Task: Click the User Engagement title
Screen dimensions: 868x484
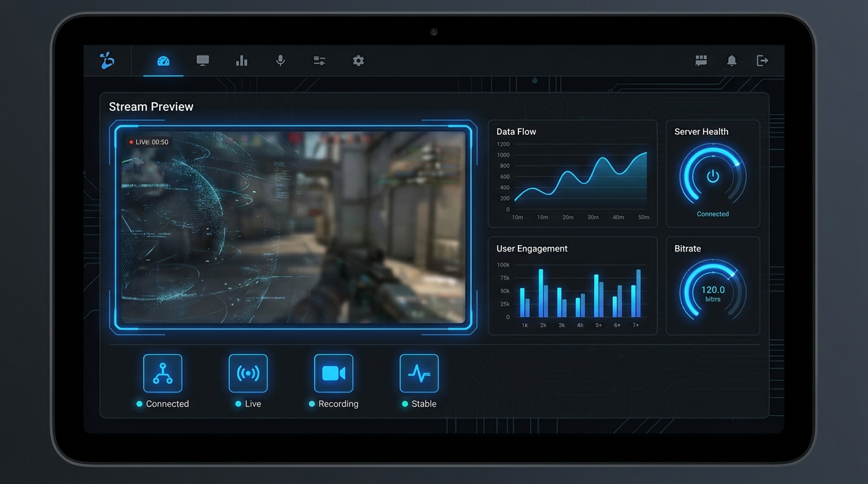Action: (x=532, y=249)
